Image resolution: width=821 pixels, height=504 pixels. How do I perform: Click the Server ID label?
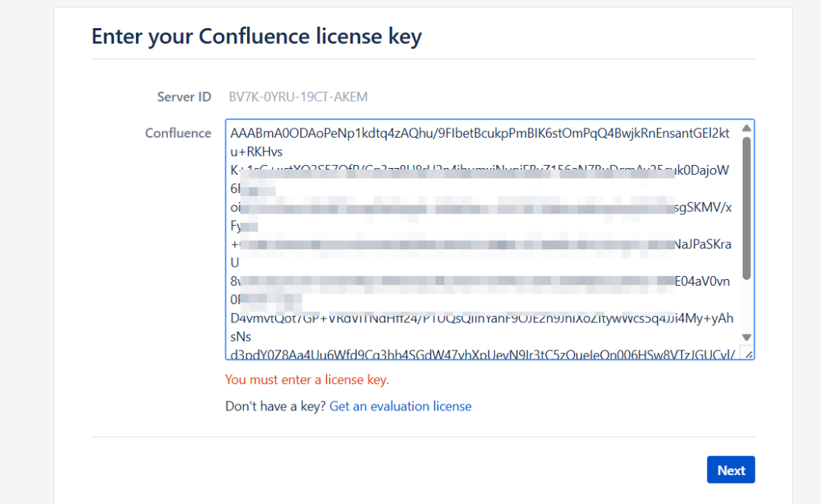(184, 97)
